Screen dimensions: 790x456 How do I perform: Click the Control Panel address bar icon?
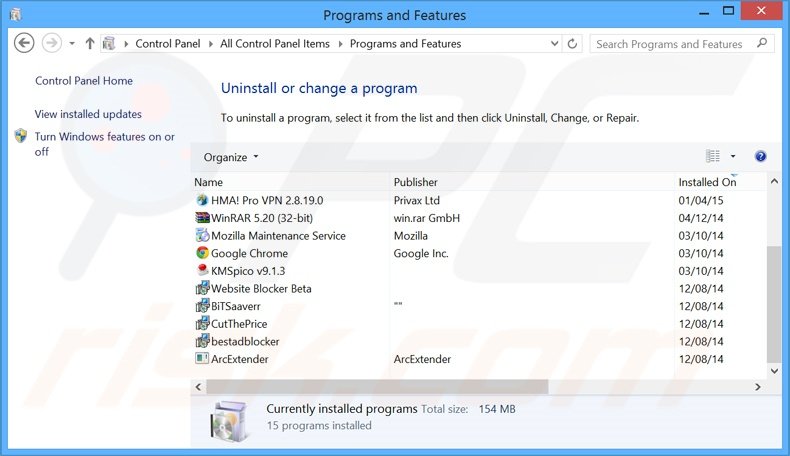click(108, 44)
